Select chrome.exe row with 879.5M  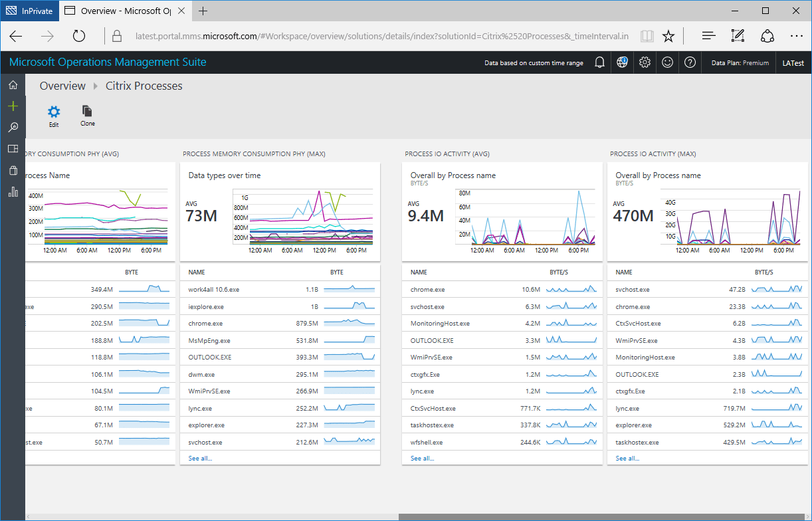tap(280, 324)
